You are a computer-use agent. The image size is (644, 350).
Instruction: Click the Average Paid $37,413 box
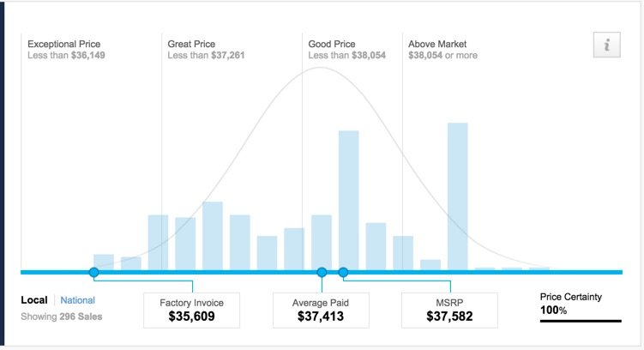321,311
